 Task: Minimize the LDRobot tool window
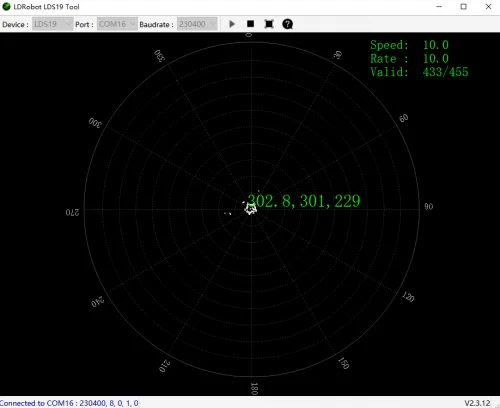(x=439, y=7)
